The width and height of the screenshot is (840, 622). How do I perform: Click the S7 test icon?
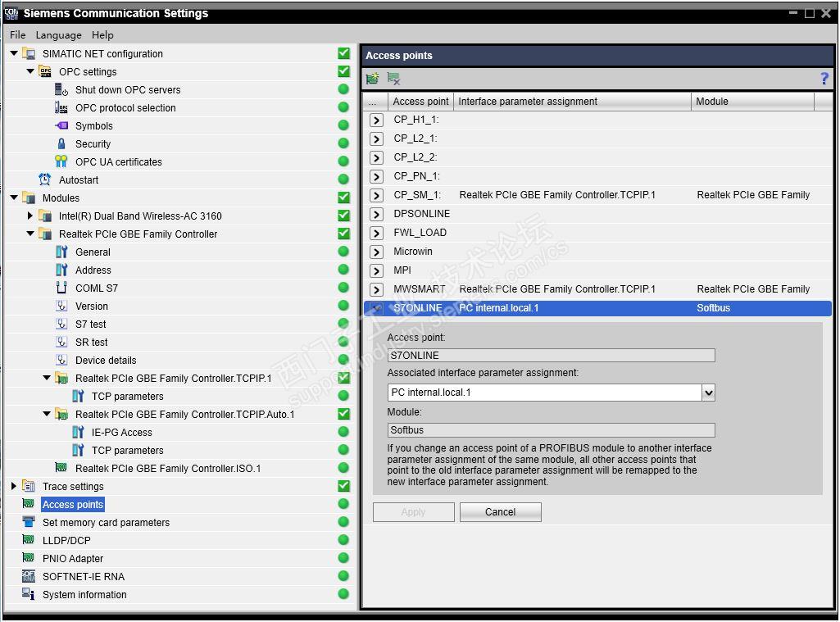(x=61, y=325)
